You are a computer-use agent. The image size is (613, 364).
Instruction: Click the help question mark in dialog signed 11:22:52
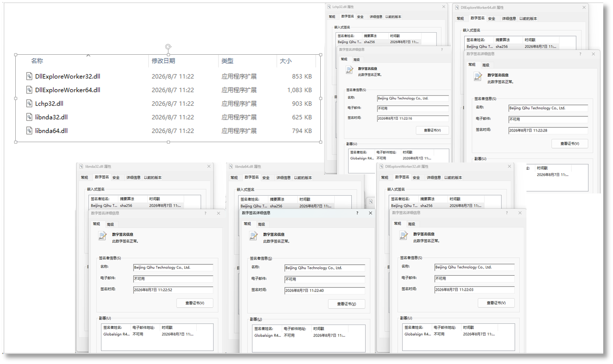206,213
